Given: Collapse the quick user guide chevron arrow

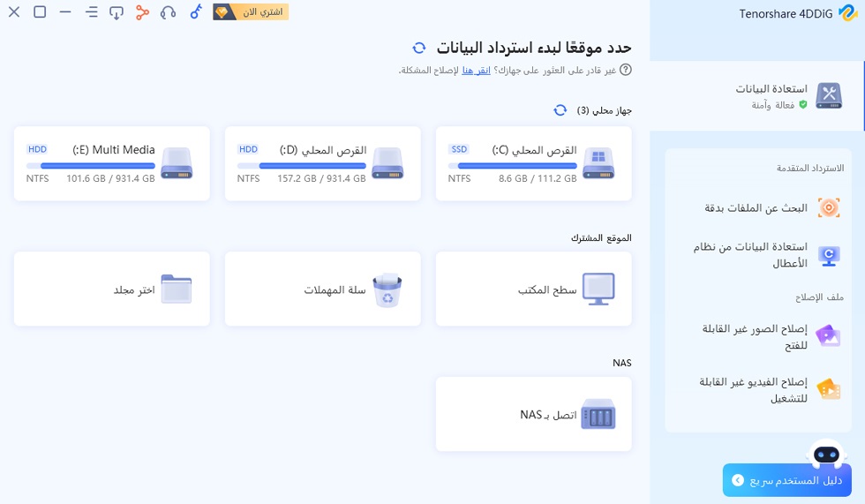Looking at the screenshot, I should point(738,480).
